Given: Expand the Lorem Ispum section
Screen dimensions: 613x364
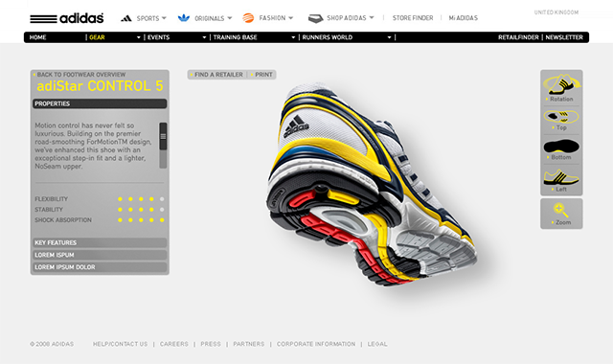Looking at the screenshot, I should point(100,255).
